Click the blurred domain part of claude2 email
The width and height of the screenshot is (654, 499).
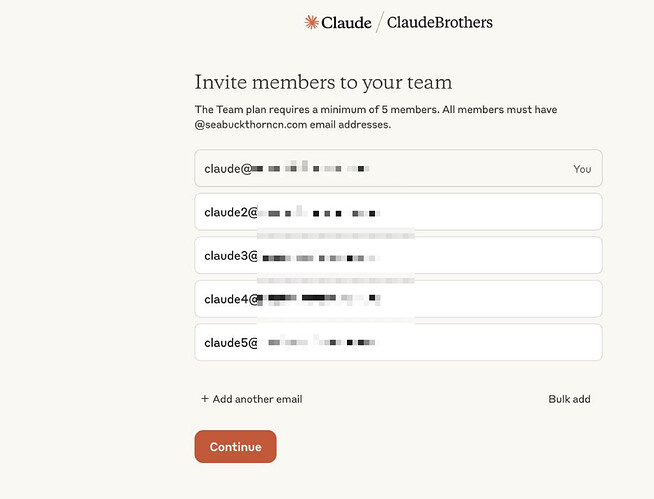click(319, 213)
